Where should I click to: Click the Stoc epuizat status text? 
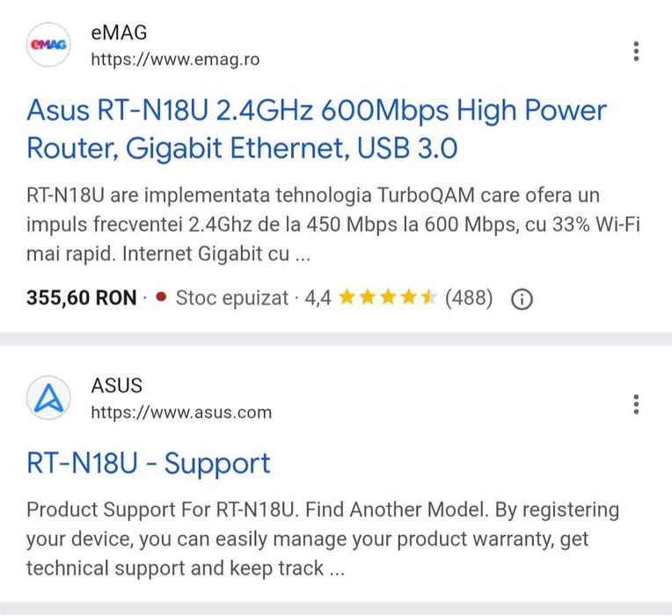(231, 298)
